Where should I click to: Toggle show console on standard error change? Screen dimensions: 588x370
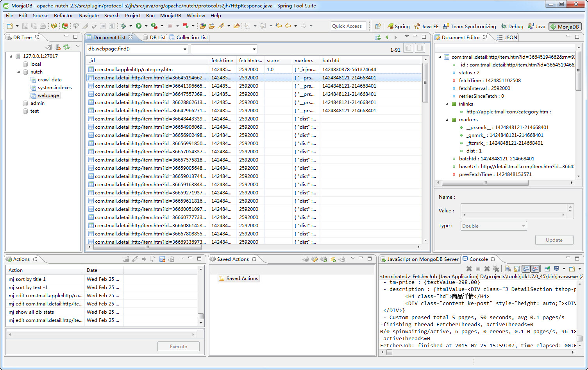[536, 269]
